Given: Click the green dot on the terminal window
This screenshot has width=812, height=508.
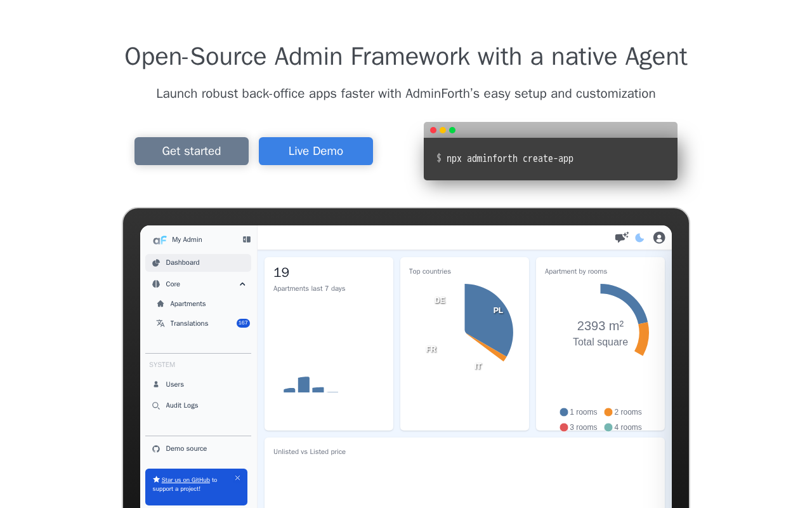Looking at the screenshot, I should [452, 130].
